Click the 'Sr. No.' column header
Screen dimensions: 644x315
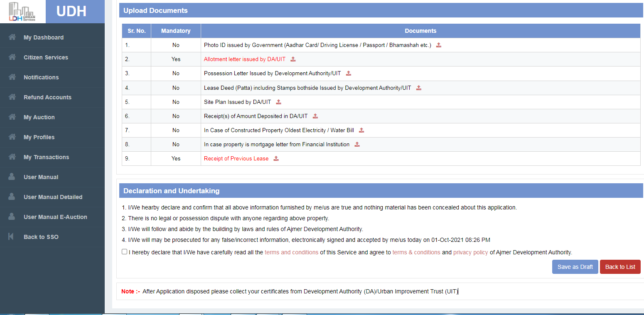(x=136, y=31)
